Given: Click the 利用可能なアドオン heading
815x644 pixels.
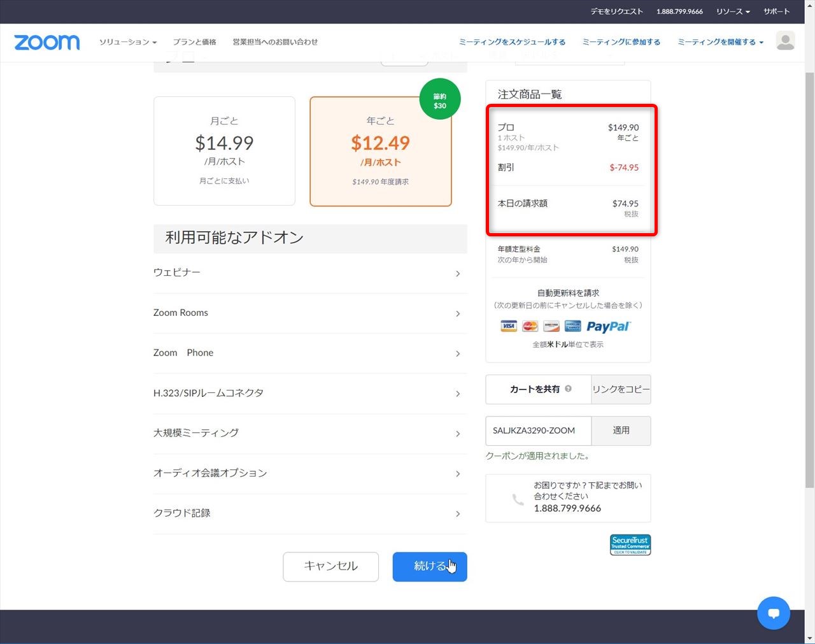Looking at the screenshot, I should 234,238.
